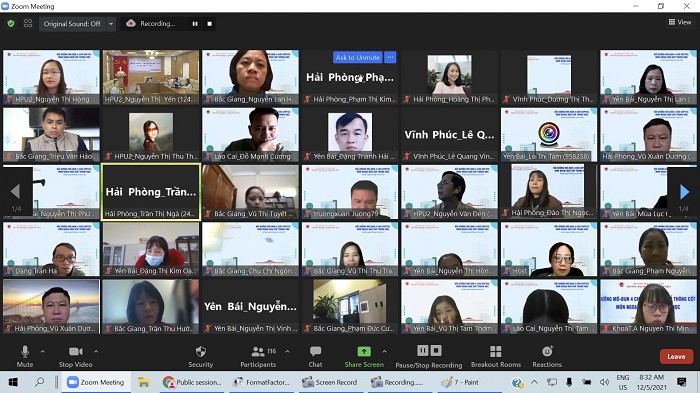The image size is (700, 393).
Task: Click the Stop Video camera icon
Action: 75,351
